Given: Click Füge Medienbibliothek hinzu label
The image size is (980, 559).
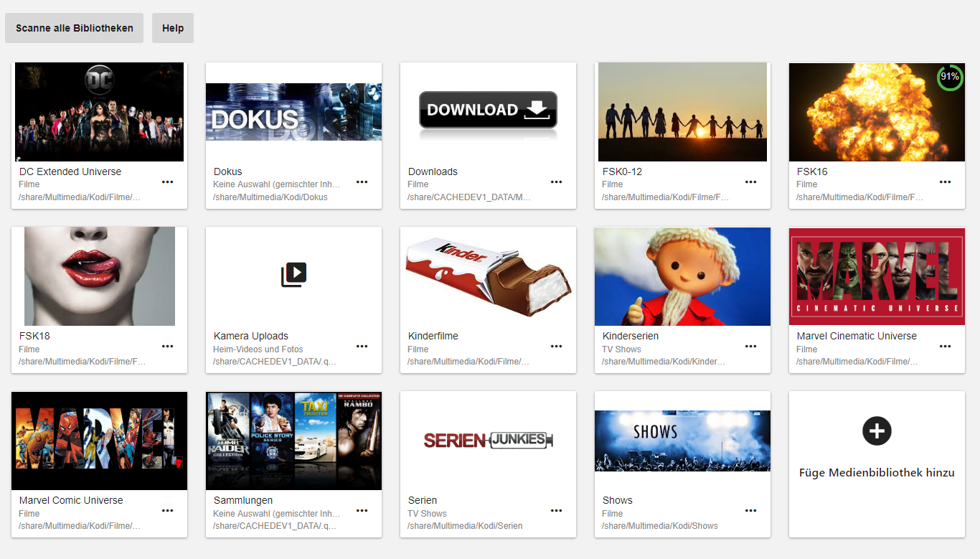Looking at the screenshot, I should 877,473.
